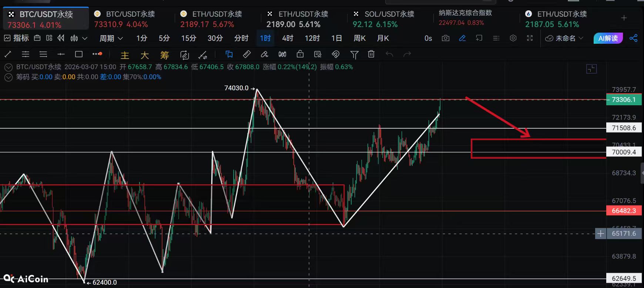Click the AI解读 button

[608, 38]
